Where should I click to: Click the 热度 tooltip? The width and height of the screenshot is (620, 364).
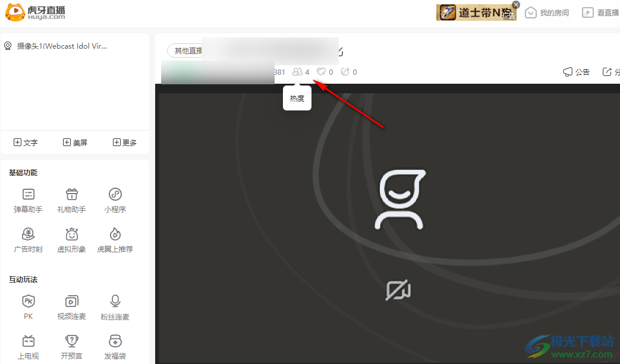click(297, 98)
